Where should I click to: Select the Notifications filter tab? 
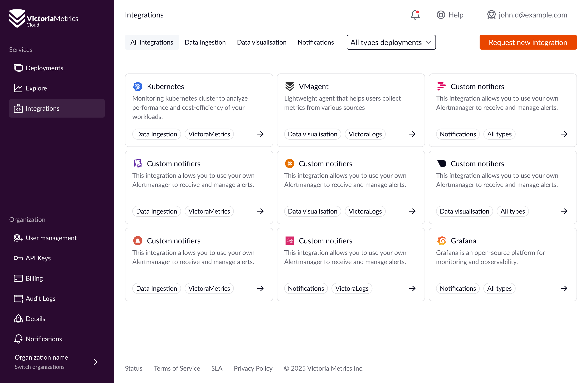pos(316,42)
